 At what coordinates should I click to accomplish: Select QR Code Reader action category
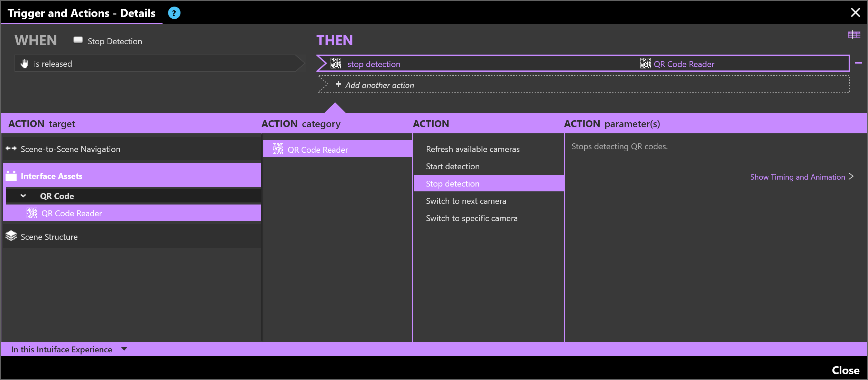click(337, 149)
